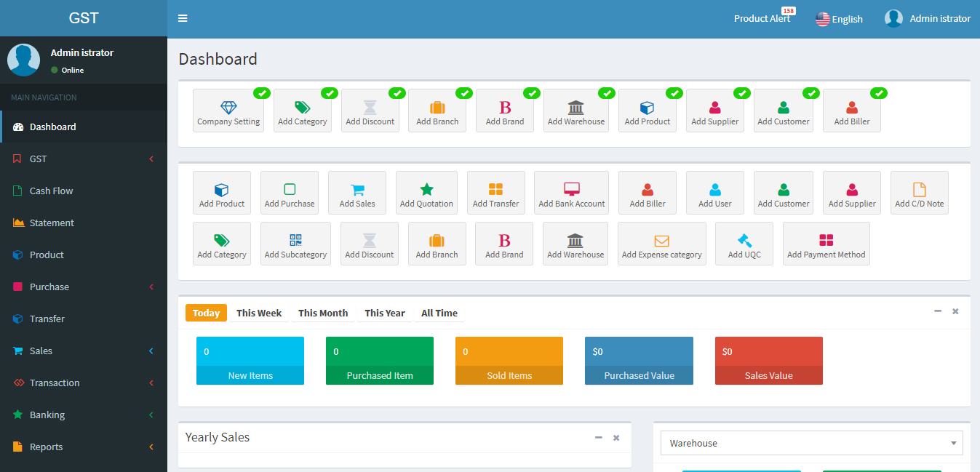
Task: Click Add Subcategory QR code icon
Action: click(x=295, y=241)
